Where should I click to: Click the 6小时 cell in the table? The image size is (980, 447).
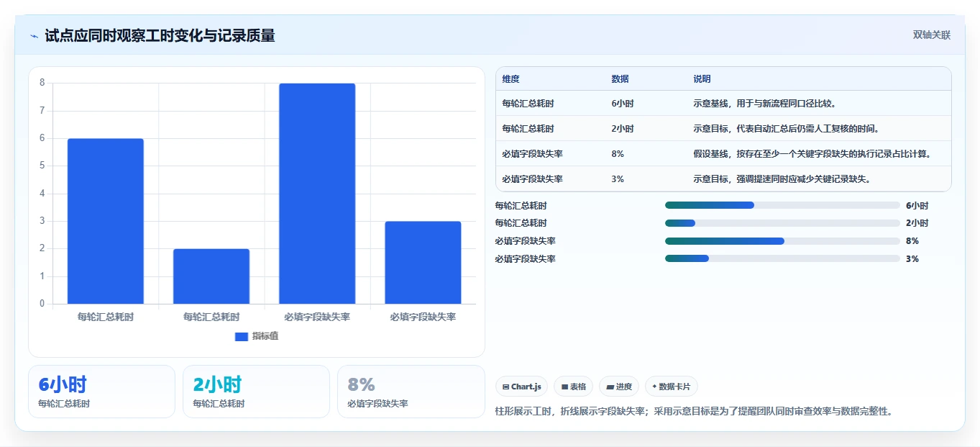623,104
